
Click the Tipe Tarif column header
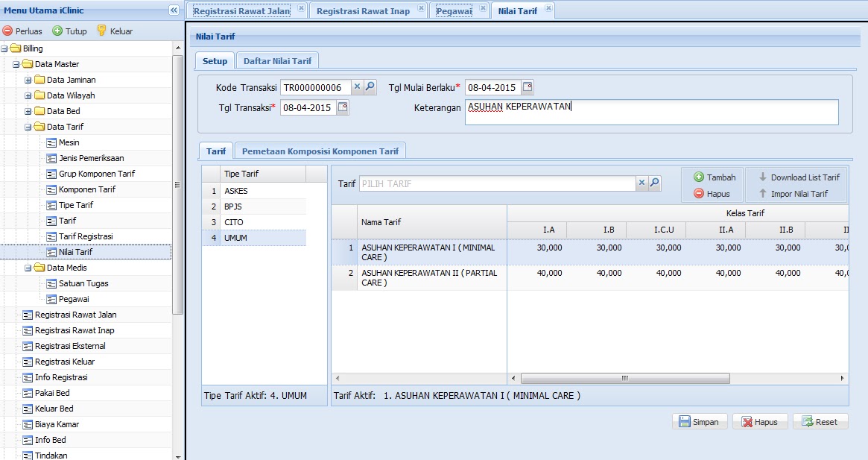(x=262, y=174)
